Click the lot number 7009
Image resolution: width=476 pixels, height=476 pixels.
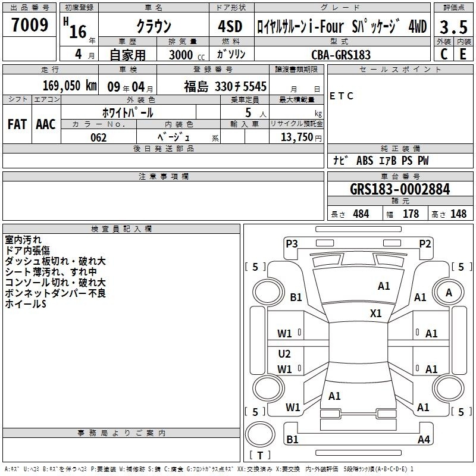(x=30, y=26)
